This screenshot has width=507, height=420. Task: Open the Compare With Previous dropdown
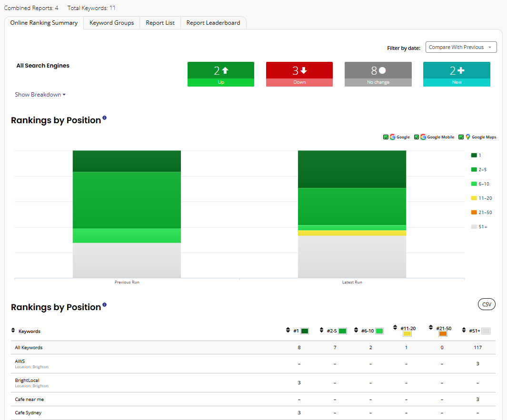(461, 47)
